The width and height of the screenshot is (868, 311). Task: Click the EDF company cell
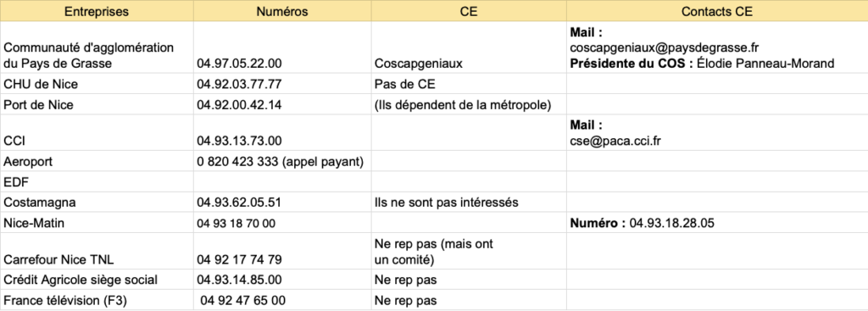click(97, 181)
